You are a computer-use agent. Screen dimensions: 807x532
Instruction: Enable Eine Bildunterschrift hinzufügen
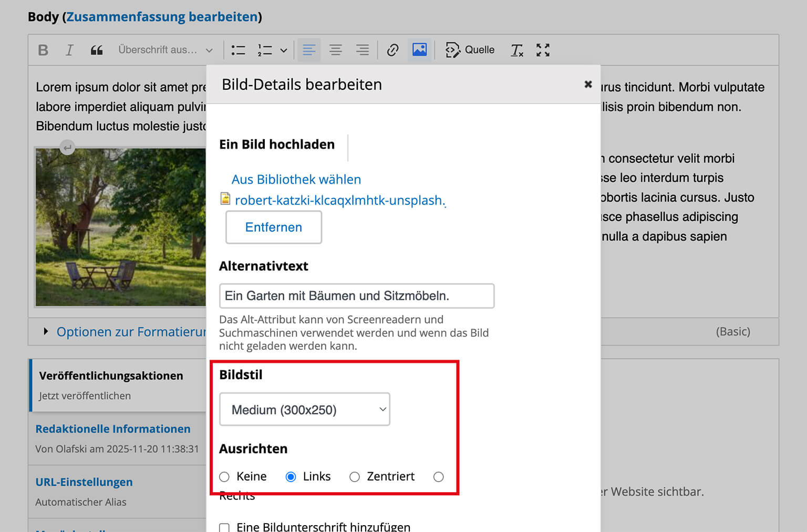coord(224,527)
